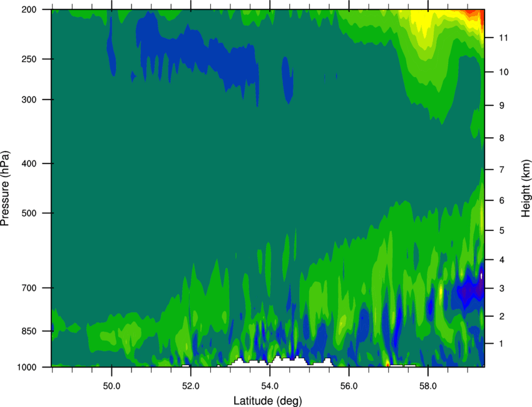Click the 1000 pressure tick label

27,368
